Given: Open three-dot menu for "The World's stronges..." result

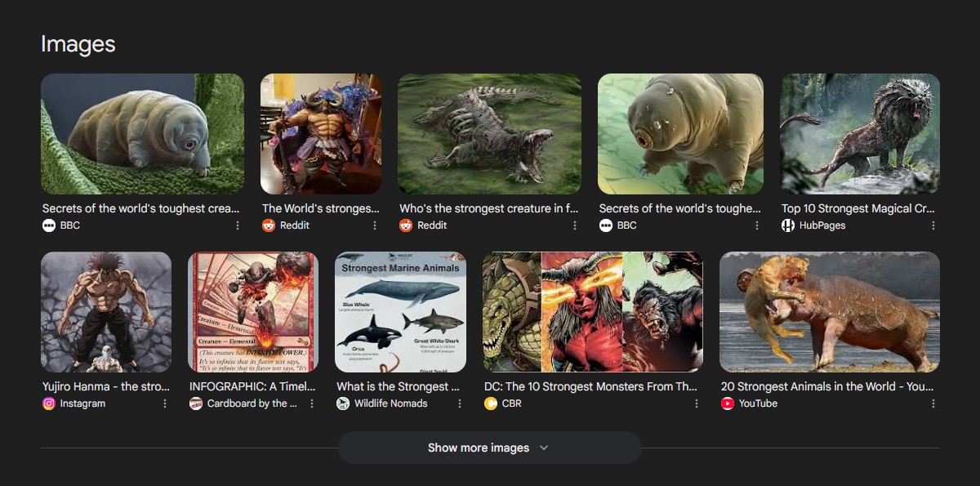Looking at the screenshot, I should tap(375, 225).
